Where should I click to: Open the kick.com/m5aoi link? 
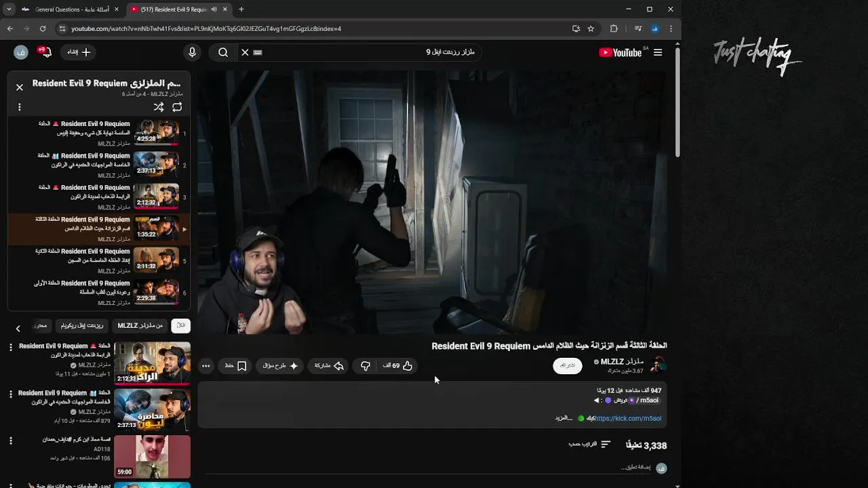coord(627,419)
